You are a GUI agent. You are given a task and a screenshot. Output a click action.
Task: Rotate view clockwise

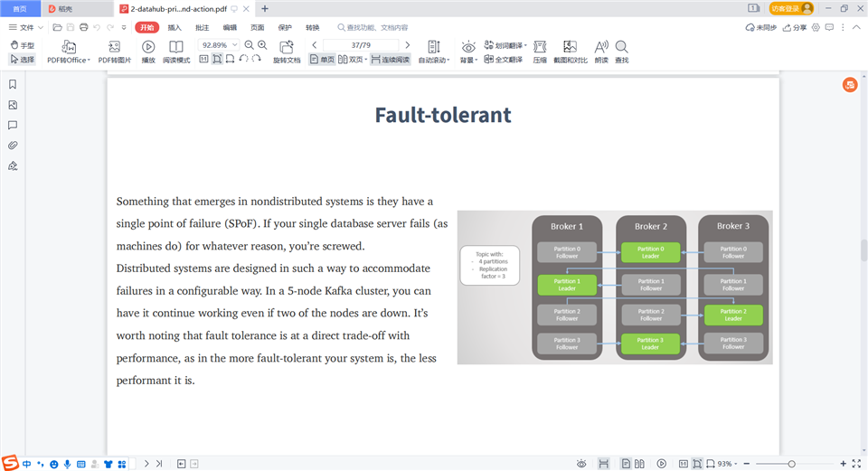coord(256,59)
